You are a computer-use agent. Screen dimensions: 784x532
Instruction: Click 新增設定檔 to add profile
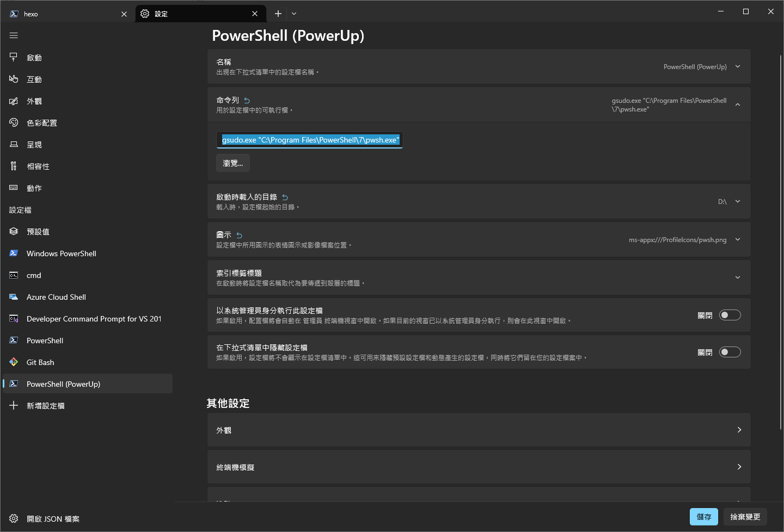[88, 405]
